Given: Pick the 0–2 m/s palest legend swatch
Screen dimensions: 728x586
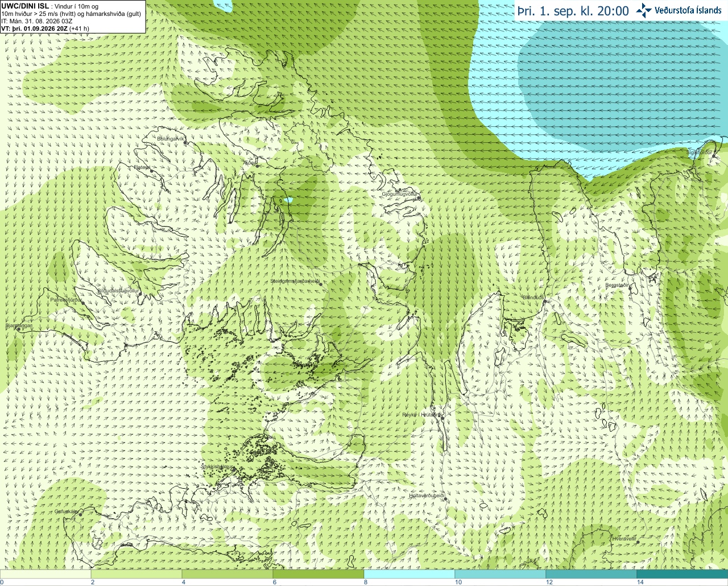Looking at the screenshot, I should tap(45, 573).
